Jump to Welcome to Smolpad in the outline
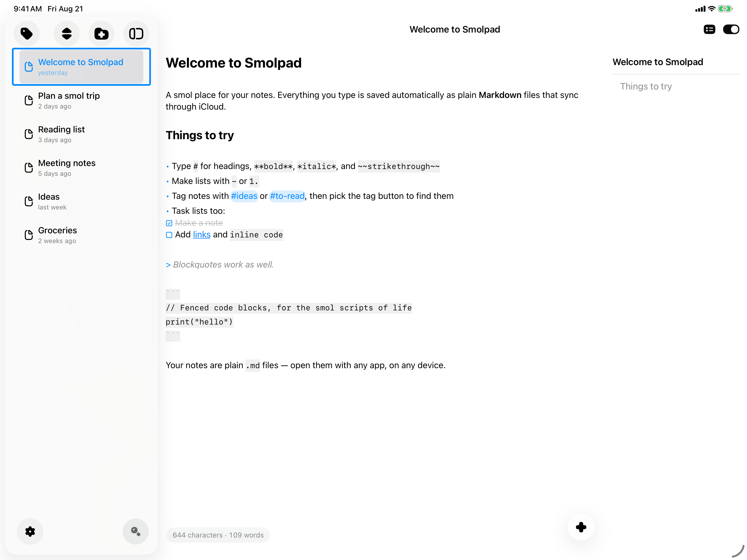Screen dimensions: 747x560 coord(657,62)
